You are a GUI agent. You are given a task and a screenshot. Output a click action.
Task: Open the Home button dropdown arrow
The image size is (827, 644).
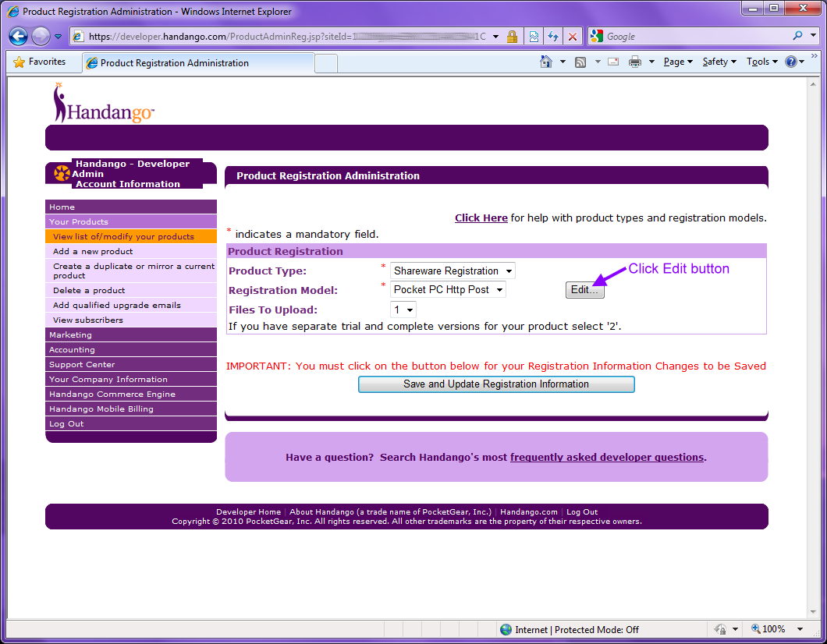point(563,62)
